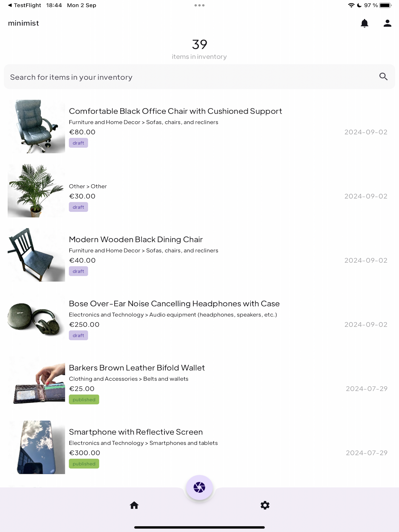The height and width of the screenshot is (532, 399).
Task: Focus the inventory search field
Action: coord(199,77)
